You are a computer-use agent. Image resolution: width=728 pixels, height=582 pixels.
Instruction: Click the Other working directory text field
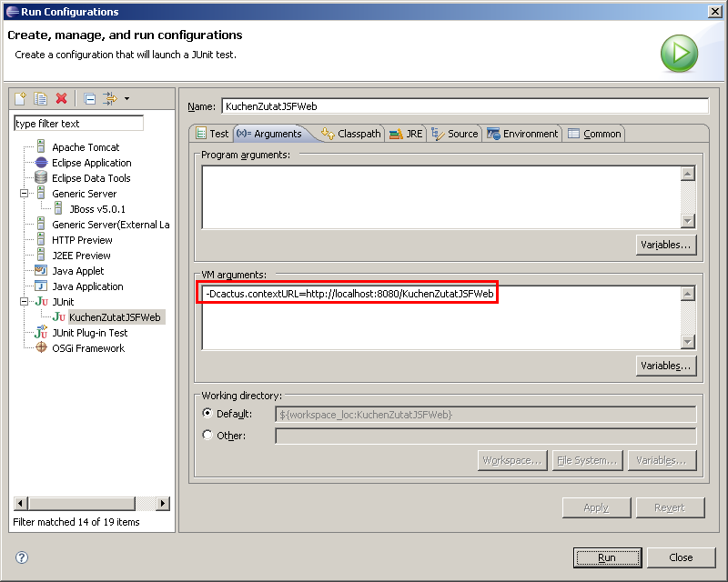[x=486, y=436]
